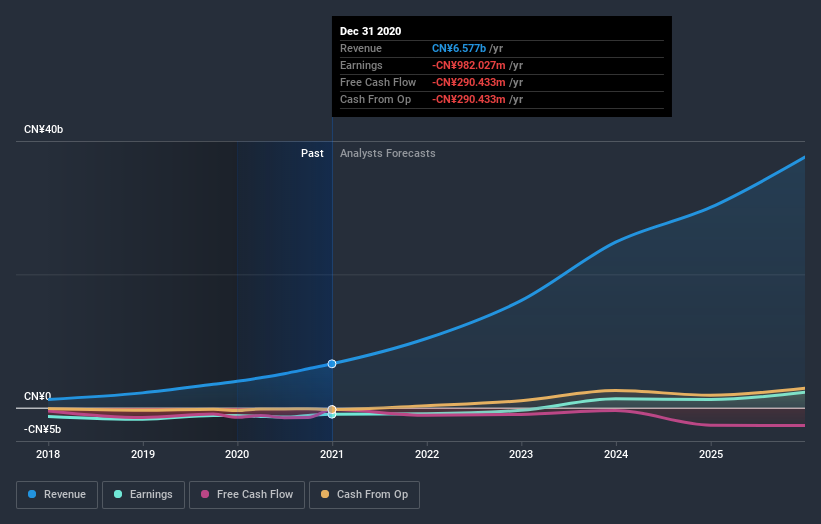Image resolution: width=821 pixels, height=524 pixels.
Task: Click the 2021 x-axis label
Action: pyautogui.click(x=332, y=454)
